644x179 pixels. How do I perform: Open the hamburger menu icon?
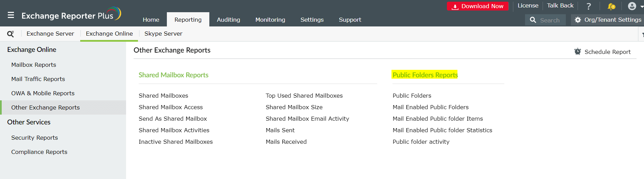[11, 15]
